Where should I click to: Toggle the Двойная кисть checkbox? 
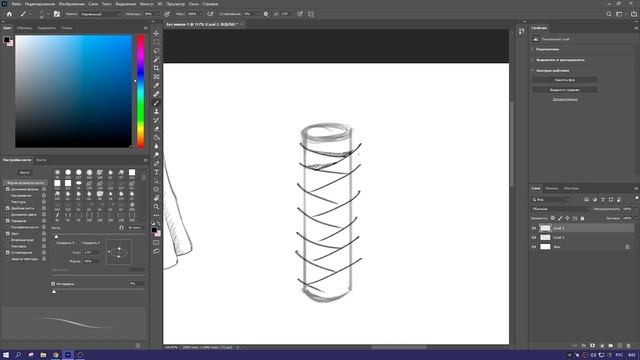[x=8, y=208]
